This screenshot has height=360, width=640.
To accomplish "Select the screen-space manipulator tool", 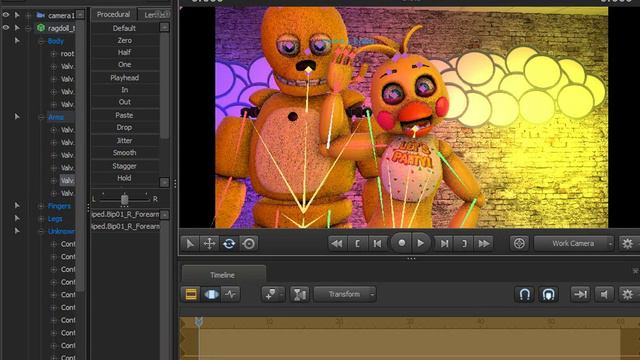I will 249,244.
